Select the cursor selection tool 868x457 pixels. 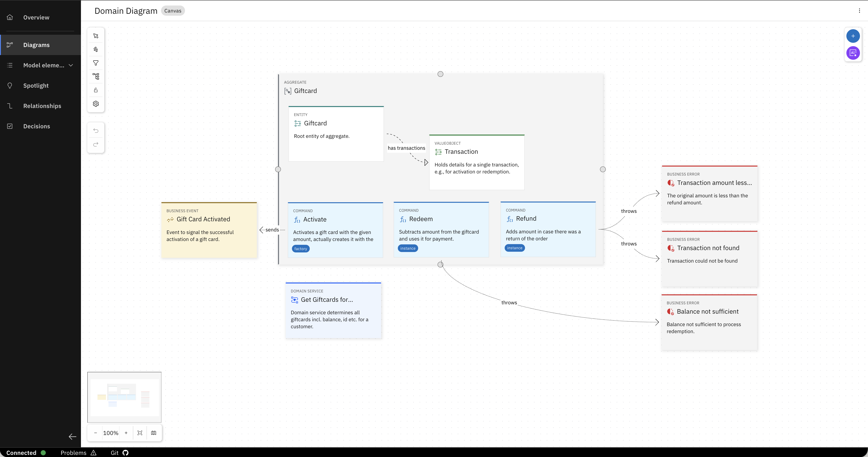pos(96,36)
